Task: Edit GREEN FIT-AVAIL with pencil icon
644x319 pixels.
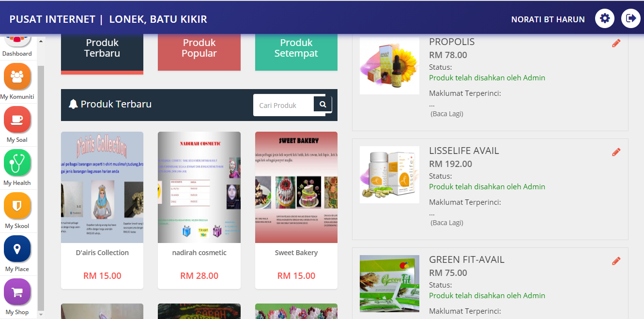Action: 616,261
